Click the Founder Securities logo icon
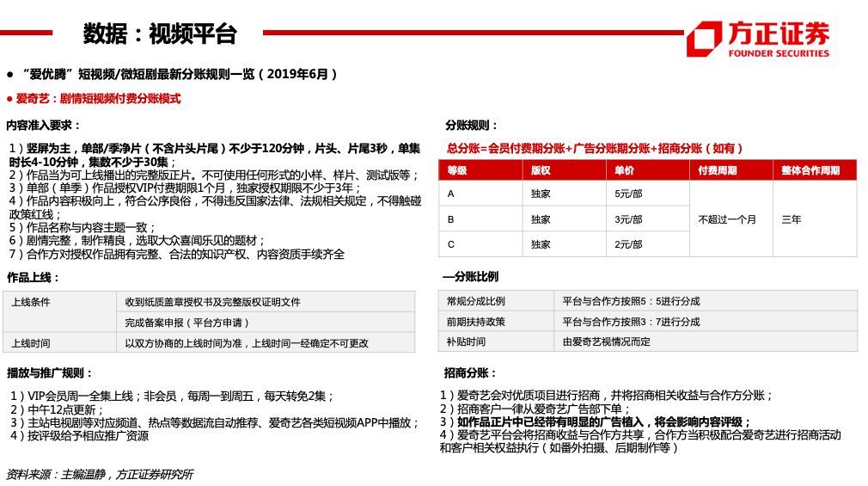Image resolution: width=868 pixels, height=486 pixels. coord(704,39)
